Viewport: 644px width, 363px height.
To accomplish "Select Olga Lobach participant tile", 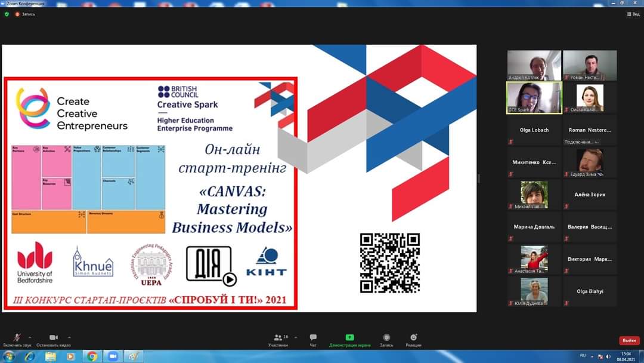I will 534,130.
